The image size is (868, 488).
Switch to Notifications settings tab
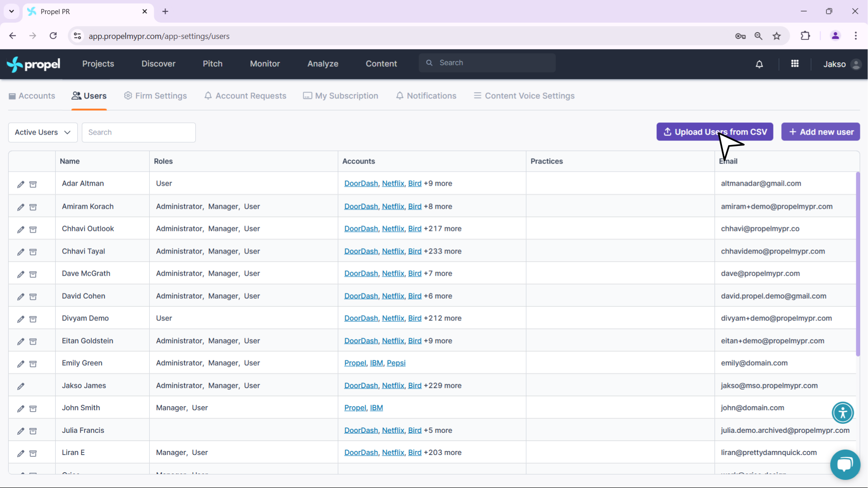coord(426,96)
